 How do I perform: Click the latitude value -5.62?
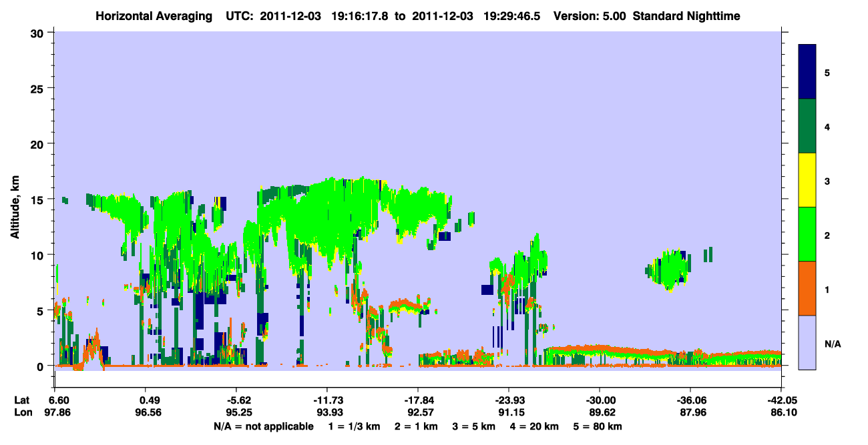coord(239,400)
